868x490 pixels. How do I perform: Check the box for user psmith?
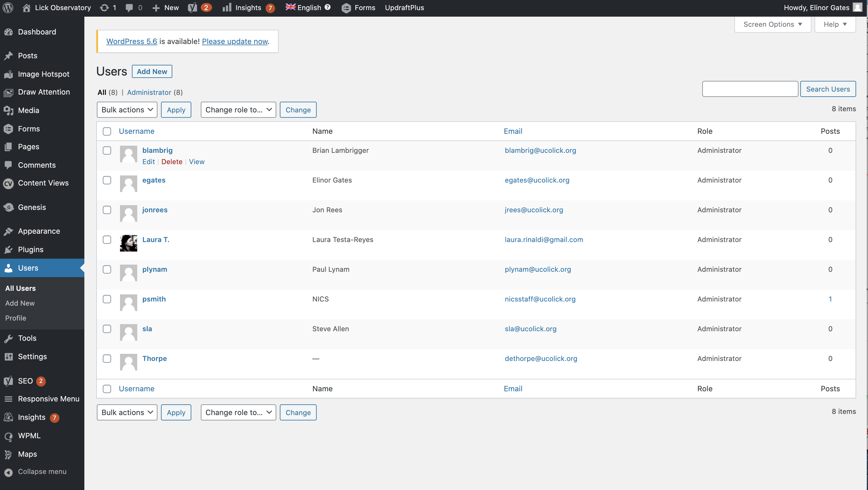point(107,299)
